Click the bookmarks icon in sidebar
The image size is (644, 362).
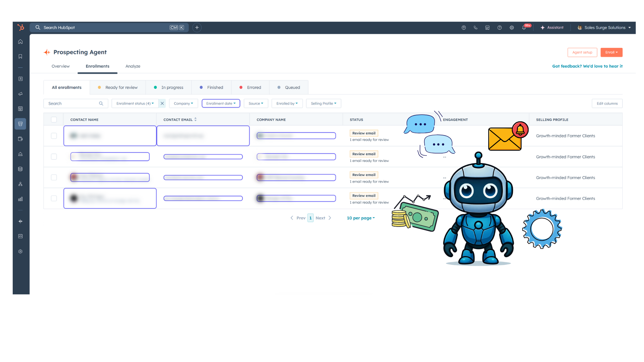coord(20,56)
